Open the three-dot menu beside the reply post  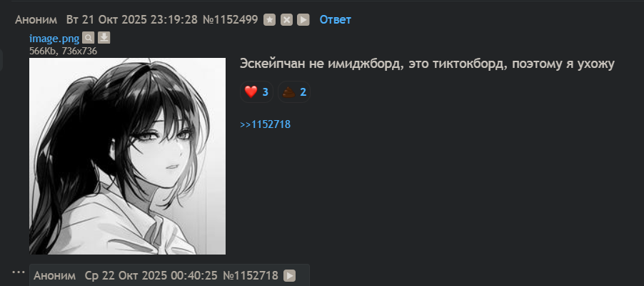(x=18, y=272)
